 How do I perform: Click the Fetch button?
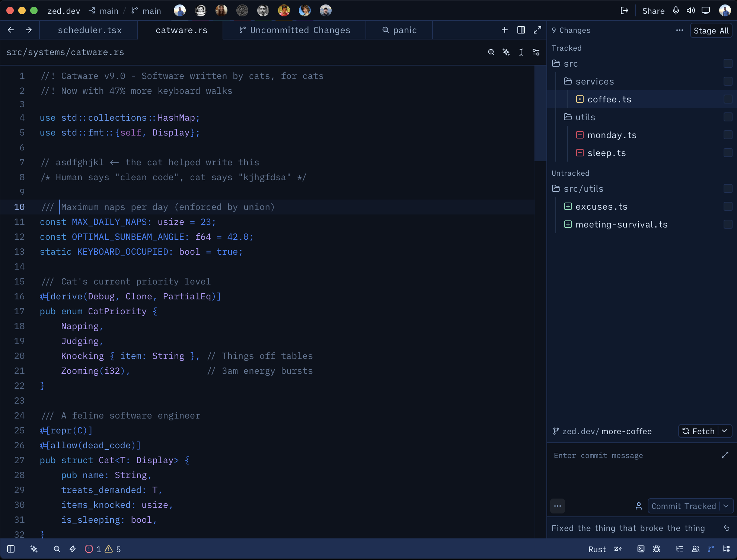tap(698, 431)
